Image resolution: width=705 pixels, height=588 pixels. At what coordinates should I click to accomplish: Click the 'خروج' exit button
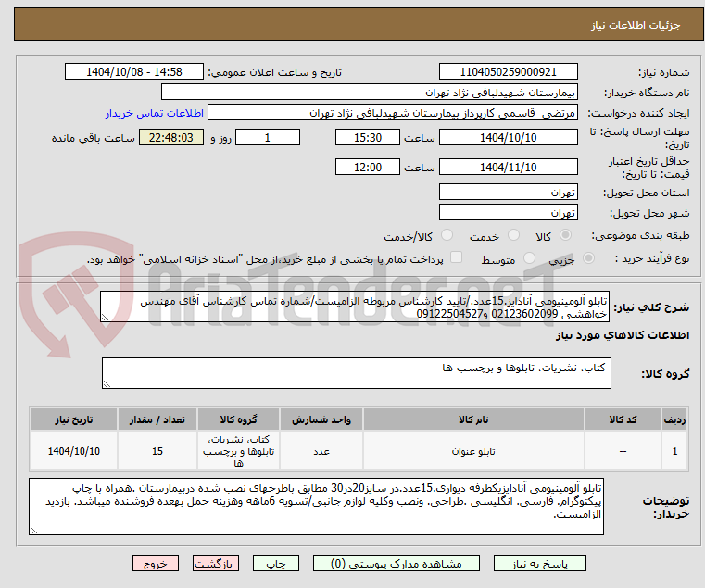(156, 563)
